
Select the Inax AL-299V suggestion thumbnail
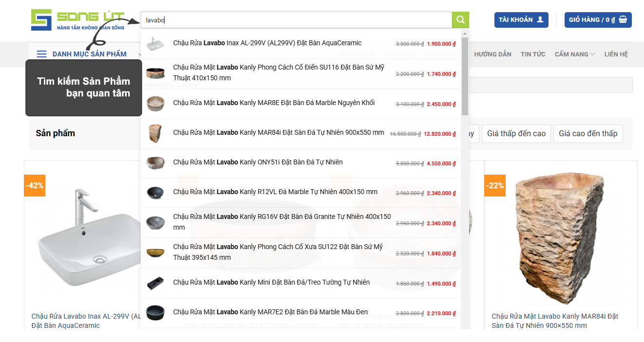coord(155,43)
